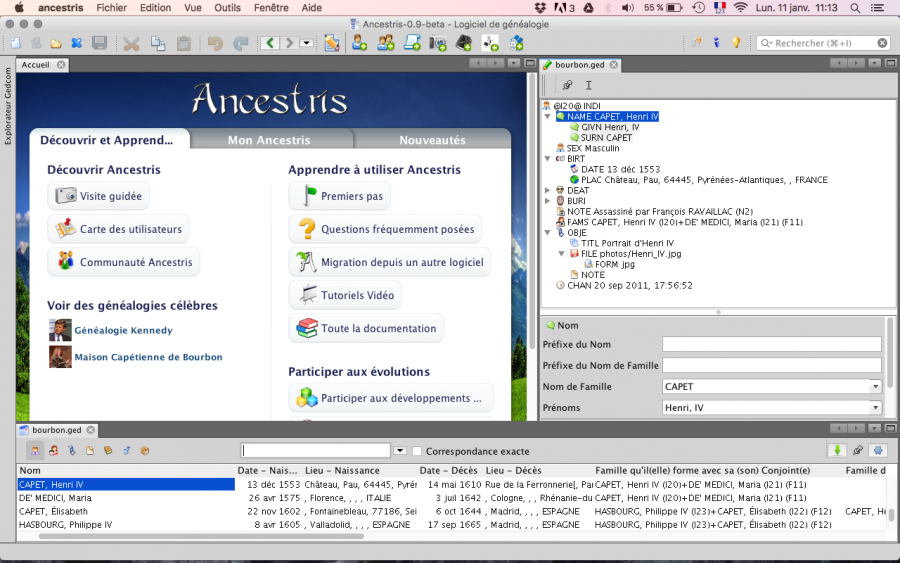Switch to Mon Ancestris tab
The height and width of the screenshot is (563, 900).
coord(269,140)
